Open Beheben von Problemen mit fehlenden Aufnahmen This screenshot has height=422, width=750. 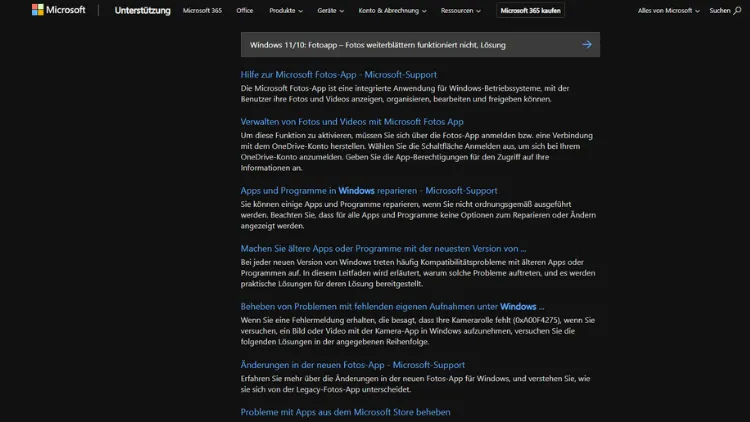point(392,306)
